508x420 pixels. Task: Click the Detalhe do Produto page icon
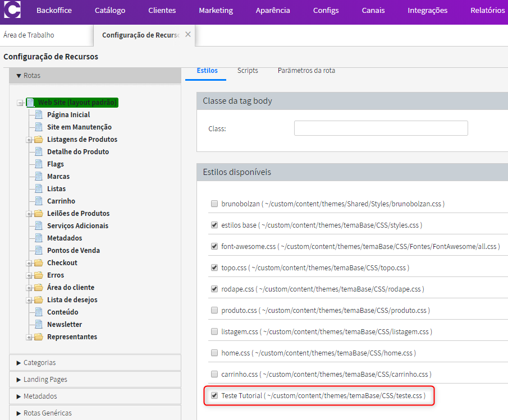pos(39,152)
